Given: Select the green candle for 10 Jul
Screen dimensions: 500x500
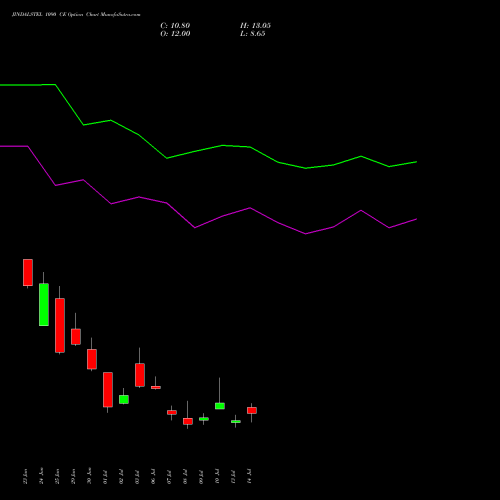Looking at the screenshot, I should [220, 406].
